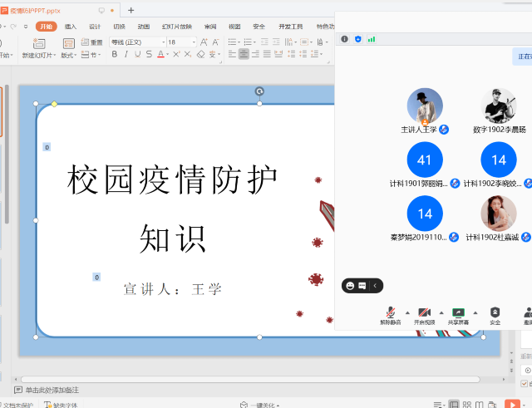Apply underline to text

click(137, 54)
